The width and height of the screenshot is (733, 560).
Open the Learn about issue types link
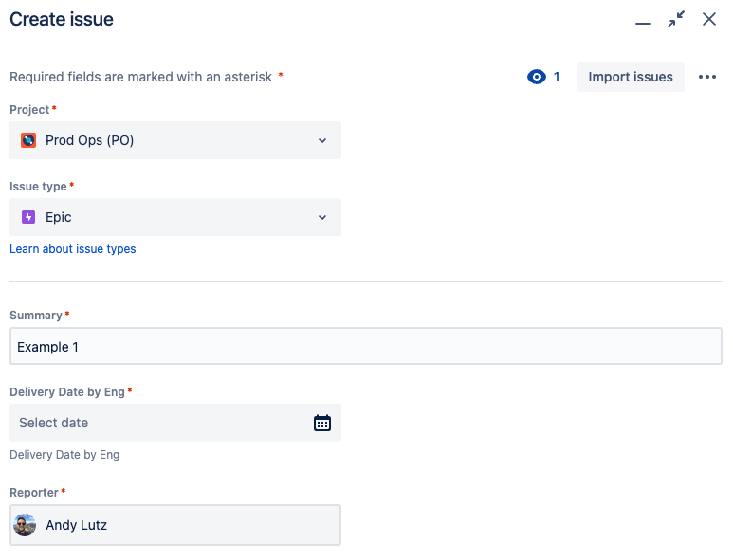pos(73,249)
